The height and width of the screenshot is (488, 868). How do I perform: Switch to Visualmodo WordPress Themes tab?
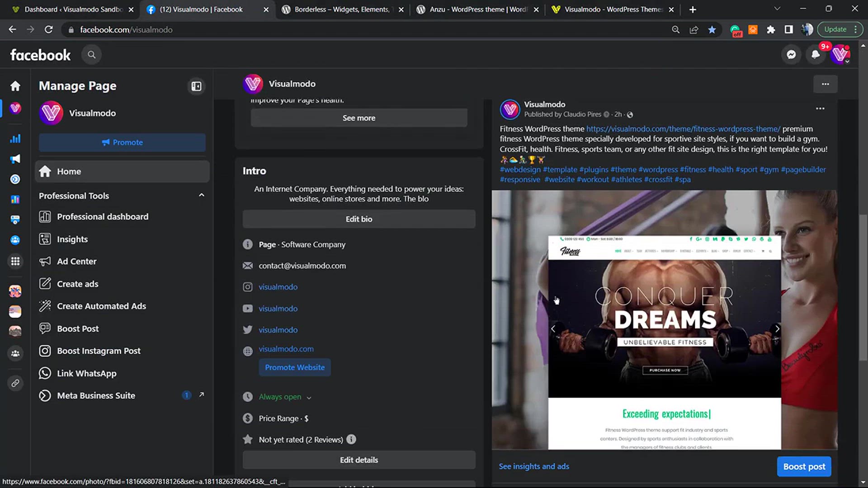tap(612, 9)
